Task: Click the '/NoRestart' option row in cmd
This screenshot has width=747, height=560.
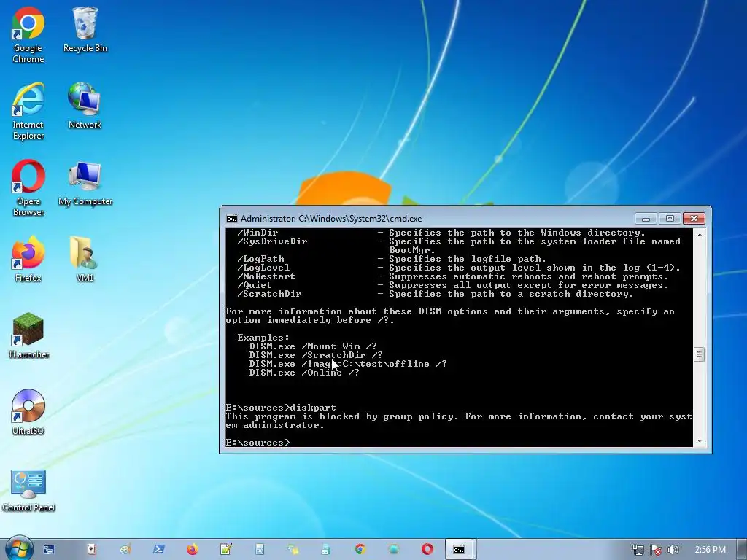Action: click(453, 276)
